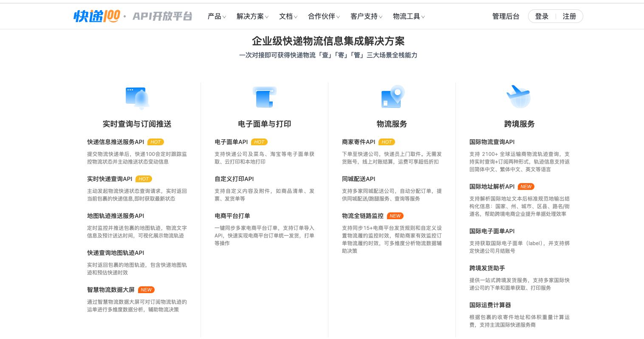
Task: Open 国际地址解析API link
Action: coord(492,186)
